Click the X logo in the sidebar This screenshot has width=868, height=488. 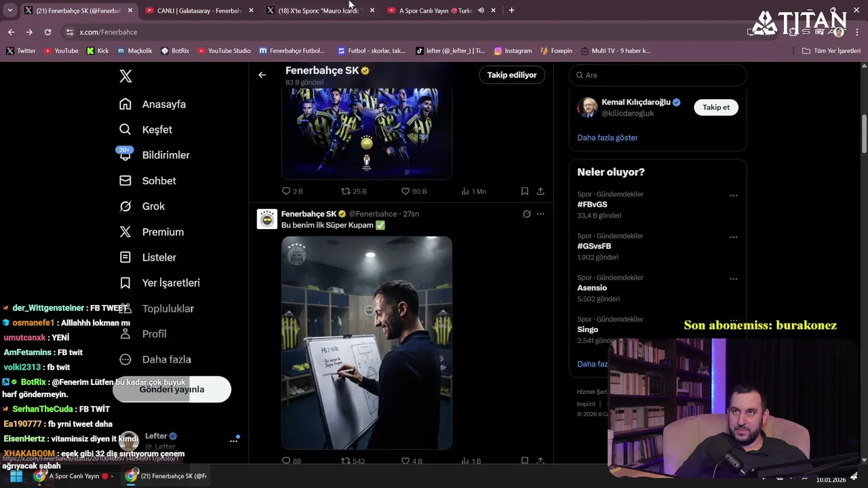(x=125, y=76)
